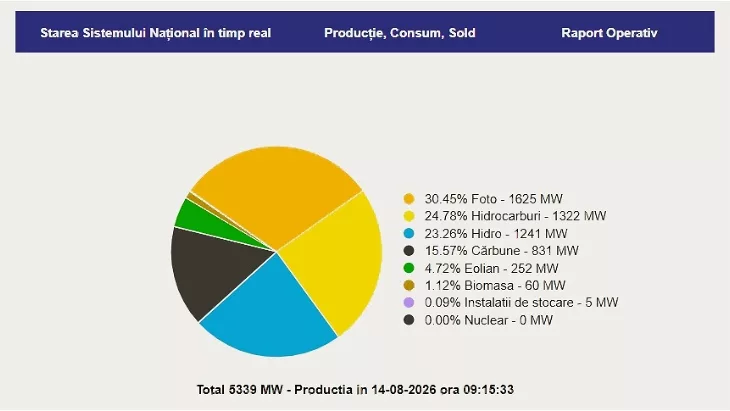The image size is (730, 411).
Task: Click the 30.45% Foto - 1625 MW label
Action: click(493, 199)
